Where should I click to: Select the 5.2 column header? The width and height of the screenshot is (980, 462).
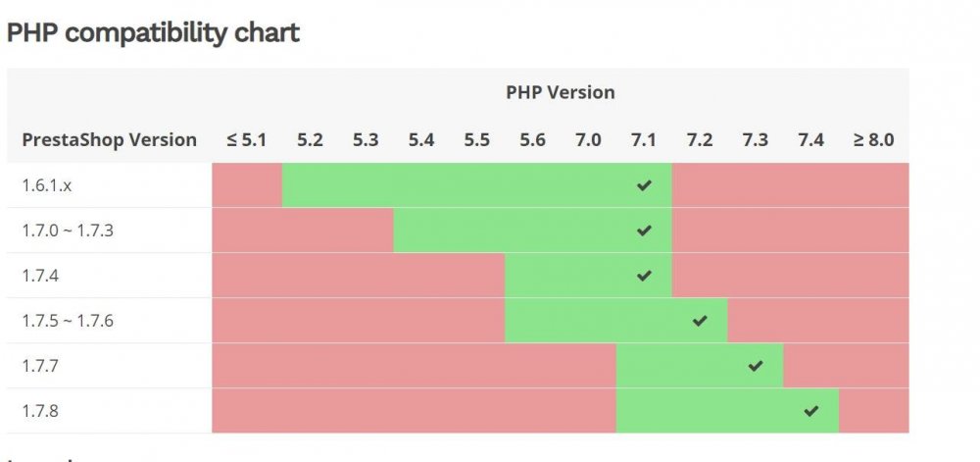pos(310,139)
